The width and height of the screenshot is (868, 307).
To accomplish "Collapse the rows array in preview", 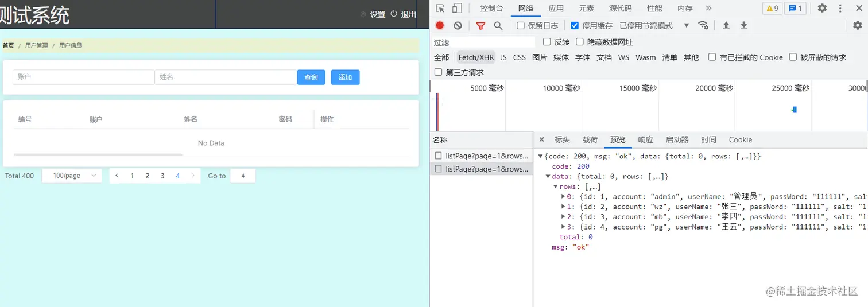I will click(x=556, y=187).
